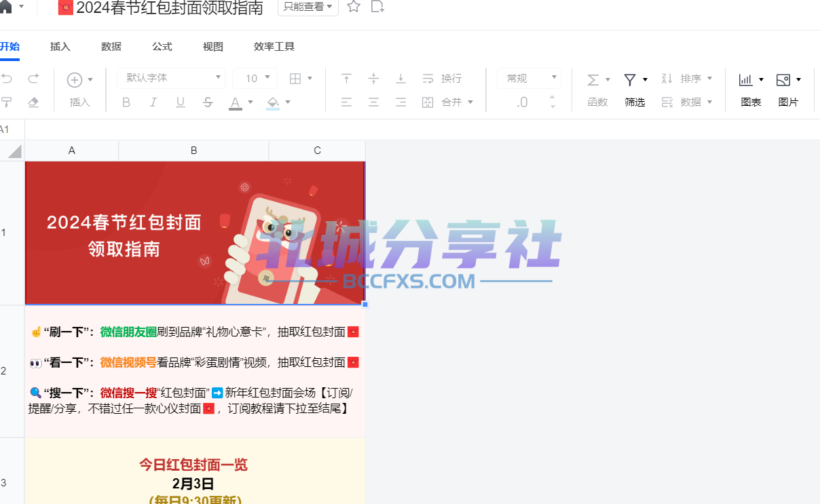Toggle text wrap 换行
This screenshot has width=820, height=504.
pos(442,79)
